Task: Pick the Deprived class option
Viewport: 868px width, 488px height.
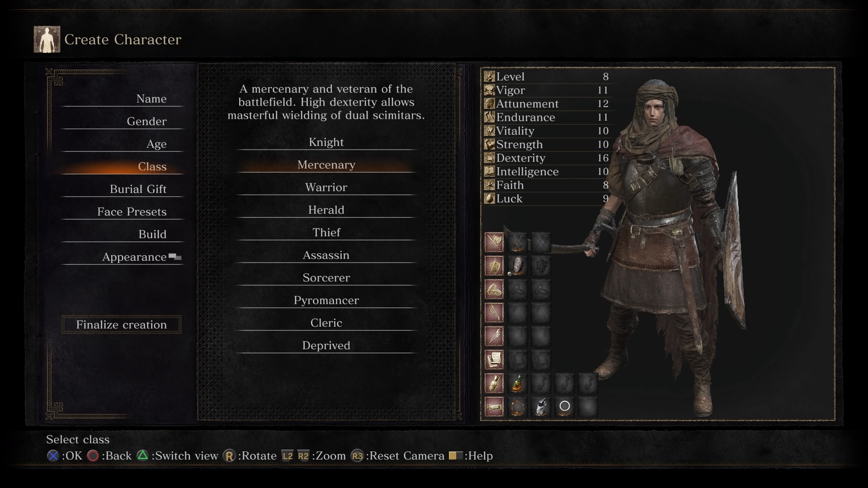Action: 326,346
